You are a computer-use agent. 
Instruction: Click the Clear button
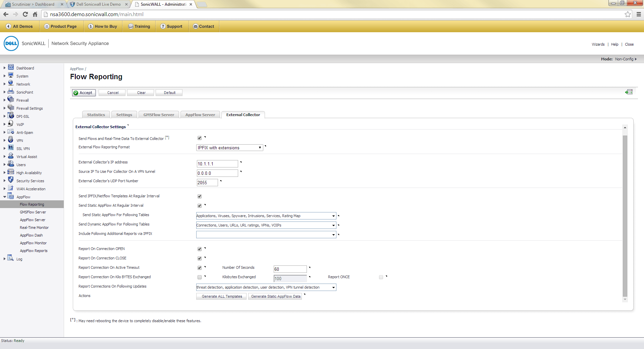tap(141, 93)
